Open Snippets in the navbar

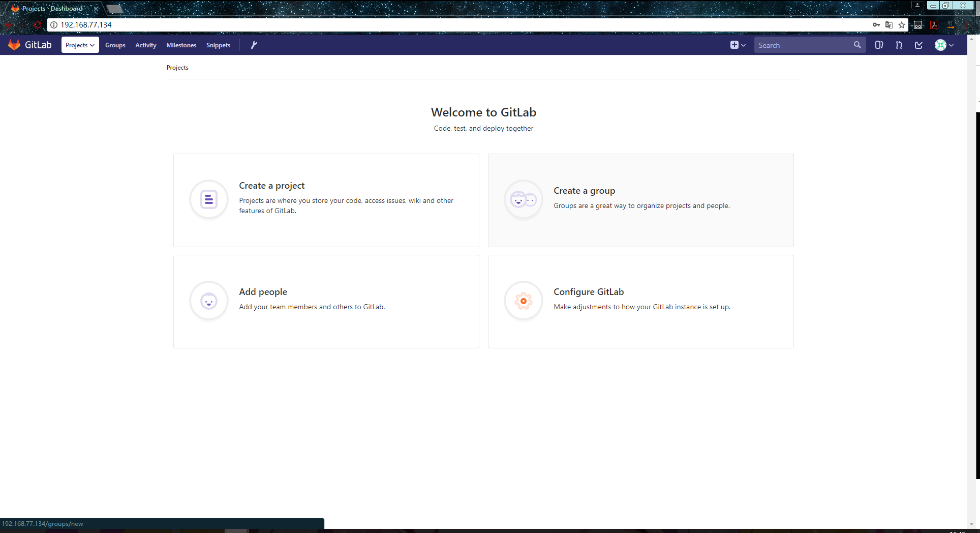click(x=219, y=45)
